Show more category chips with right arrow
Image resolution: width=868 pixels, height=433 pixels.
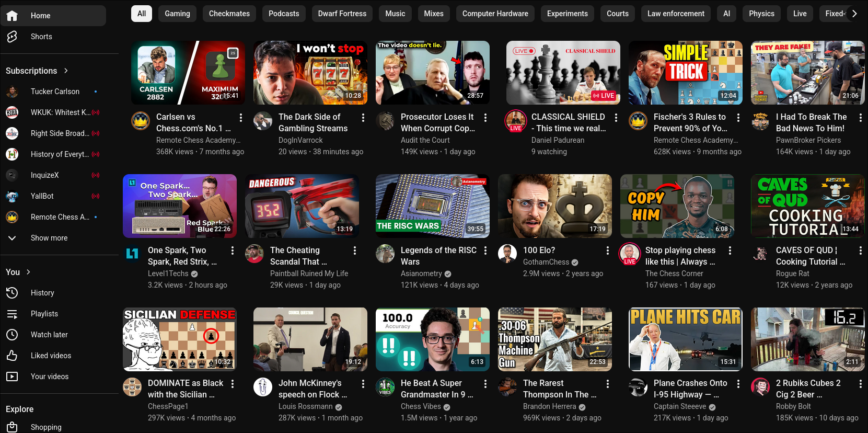[854, 14]
